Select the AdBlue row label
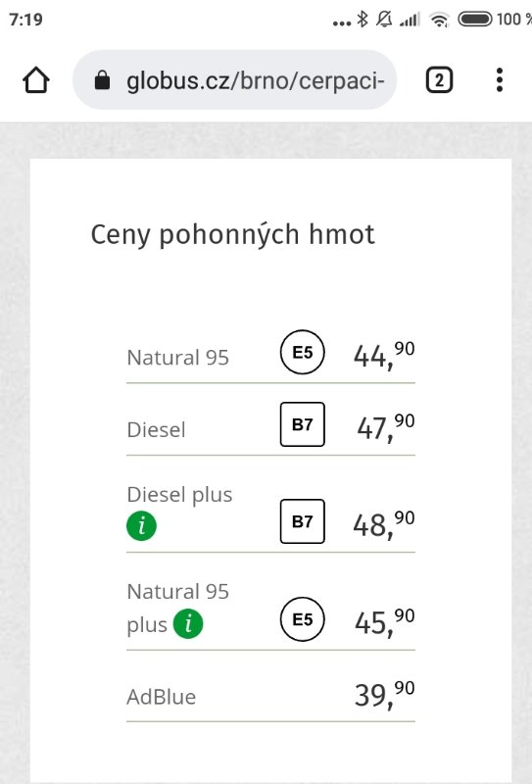532x784 pixels. coord(161,697)
